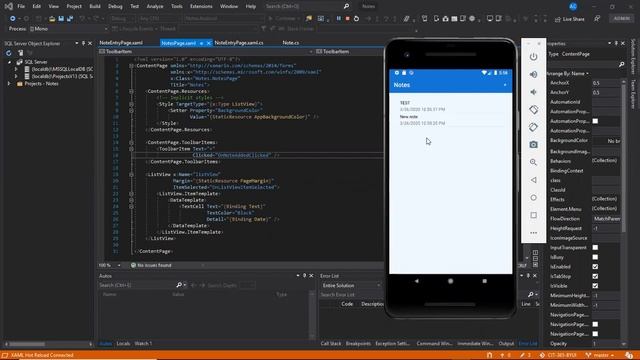Click the emulator zoom magnifier icon

533,162
